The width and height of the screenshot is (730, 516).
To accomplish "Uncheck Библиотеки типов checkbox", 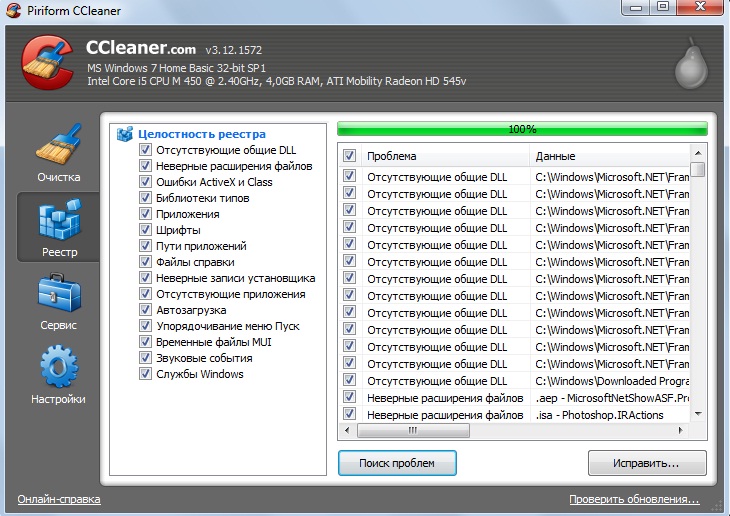I will click(x=145, y=198).
